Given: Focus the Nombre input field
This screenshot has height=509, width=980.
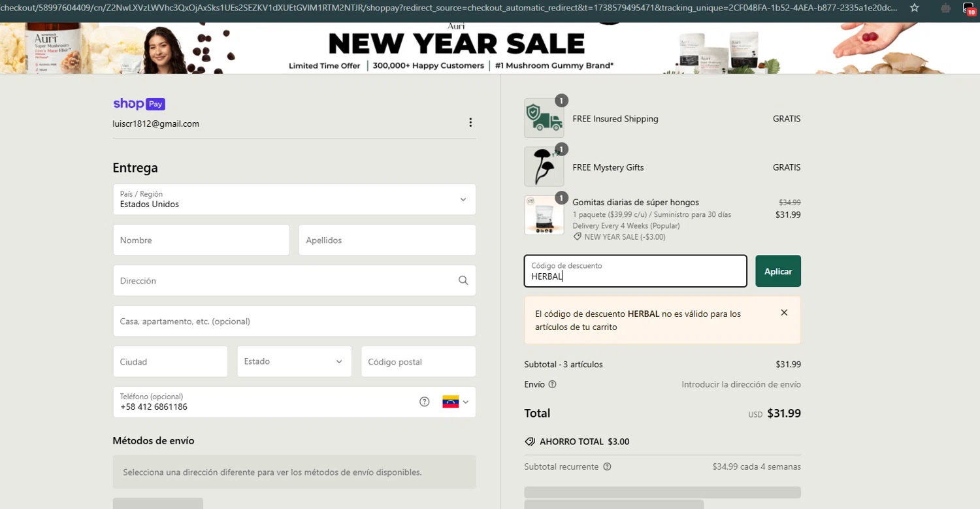Looking at the screenshot, I should [x=201, y=240].
